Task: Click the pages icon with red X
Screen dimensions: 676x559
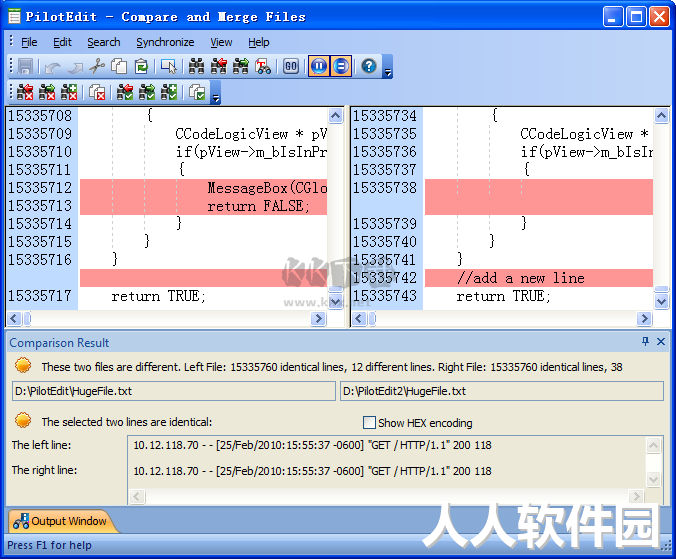Action: tap(97, 92)
